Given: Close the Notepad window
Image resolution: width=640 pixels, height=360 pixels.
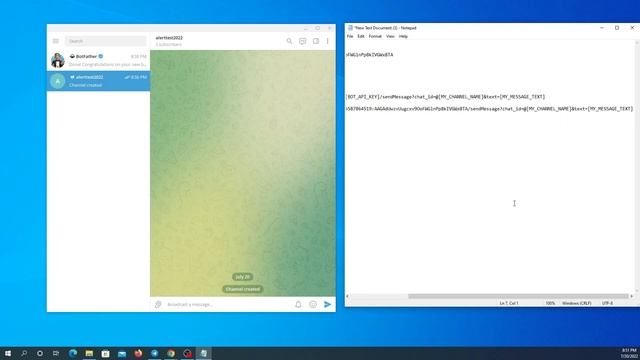Looking at the screenshot, I should tap(632, 28).
